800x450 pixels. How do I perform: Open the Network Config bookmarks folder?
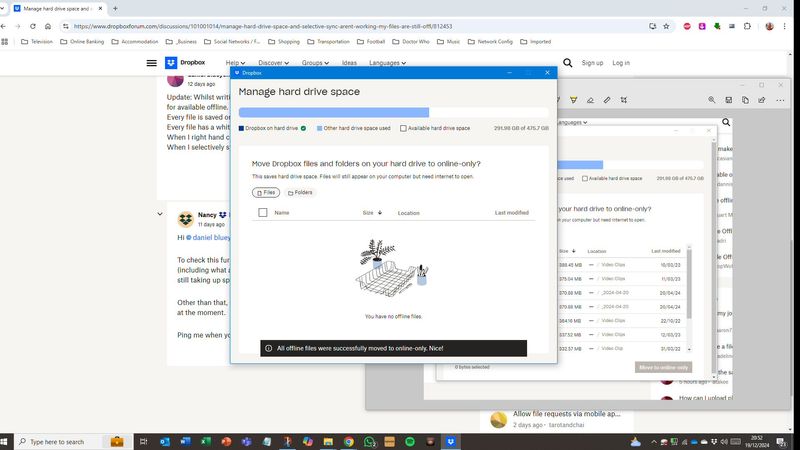[490, 42]
